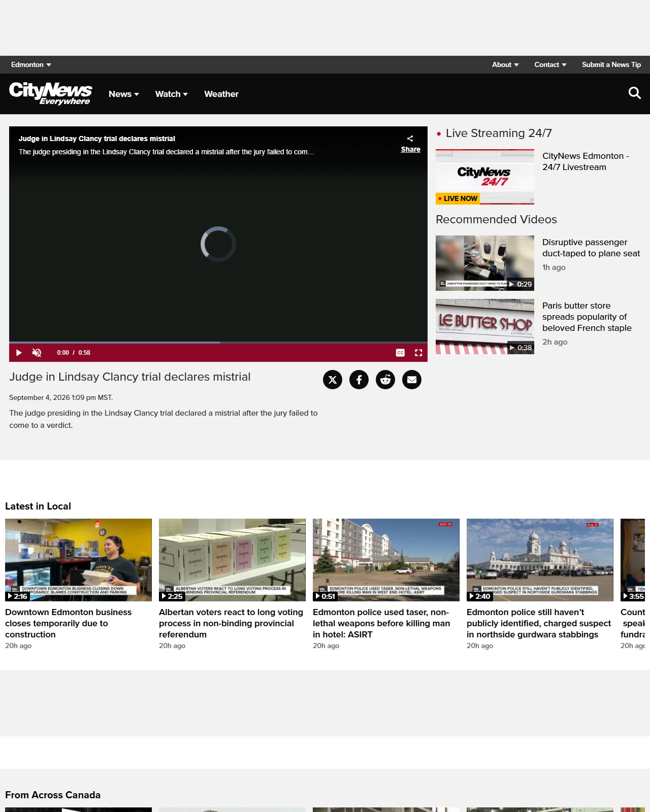Viewport: 650px width, 812px height.
Task: Share article on X (Twitter)
Action: (x=333, y=380)
